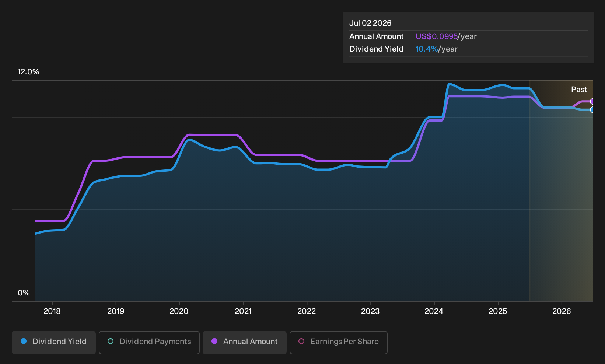The width and height of the screenshot is (605, 364).
Task: Click the 2022 x-axis label
Action: pos(307,311)
